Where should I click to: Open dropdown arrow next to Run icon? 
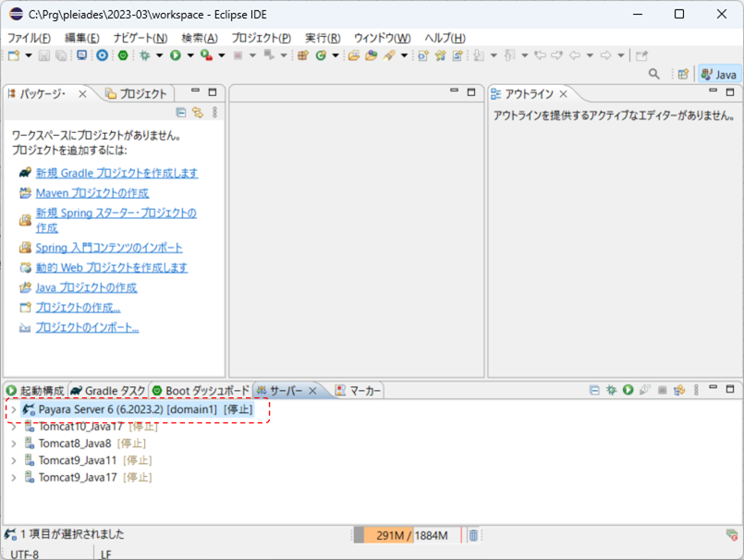coord(190,55)
